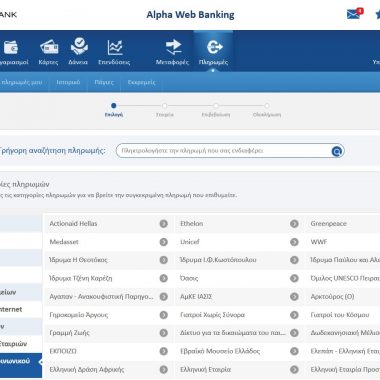Open the Ethelon payment
Screen dimensions: 380x380
click(x=191, y=224)
